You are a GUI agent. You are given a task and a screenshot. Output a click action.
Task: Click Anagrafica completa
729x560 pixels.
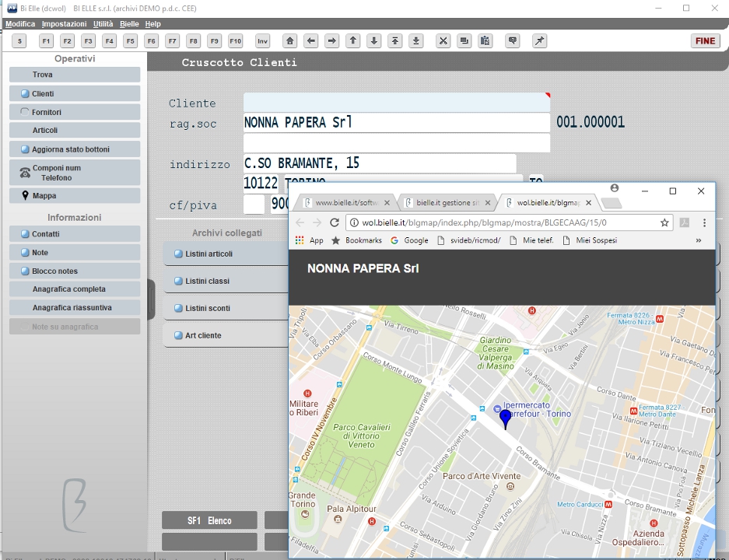click(75, 289)
